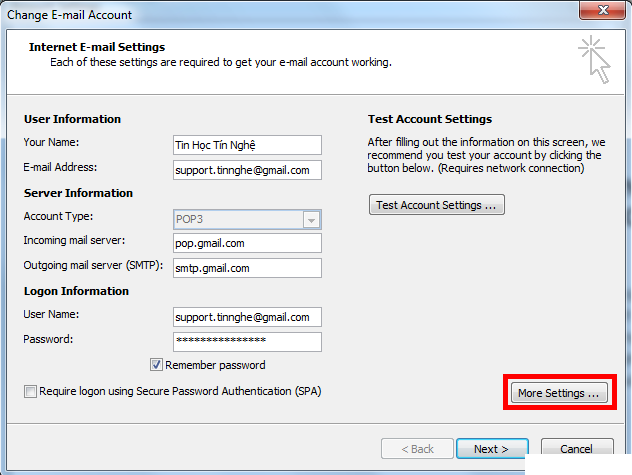632x475 pixels.
Task: Click the E-mail Address text box
Action: click(246, 171)
